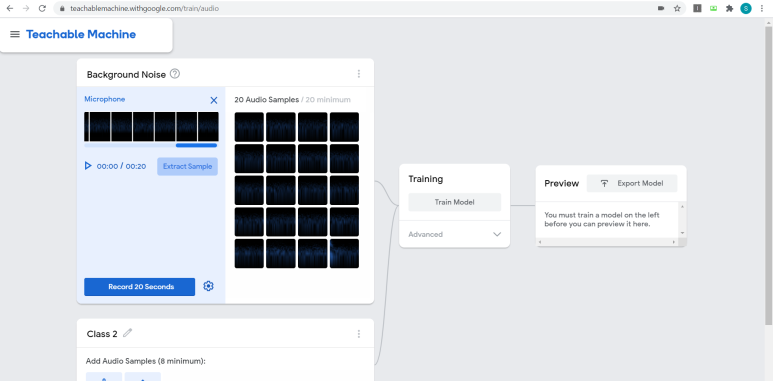Select the recorded spectrogram waveform strip

151,127
